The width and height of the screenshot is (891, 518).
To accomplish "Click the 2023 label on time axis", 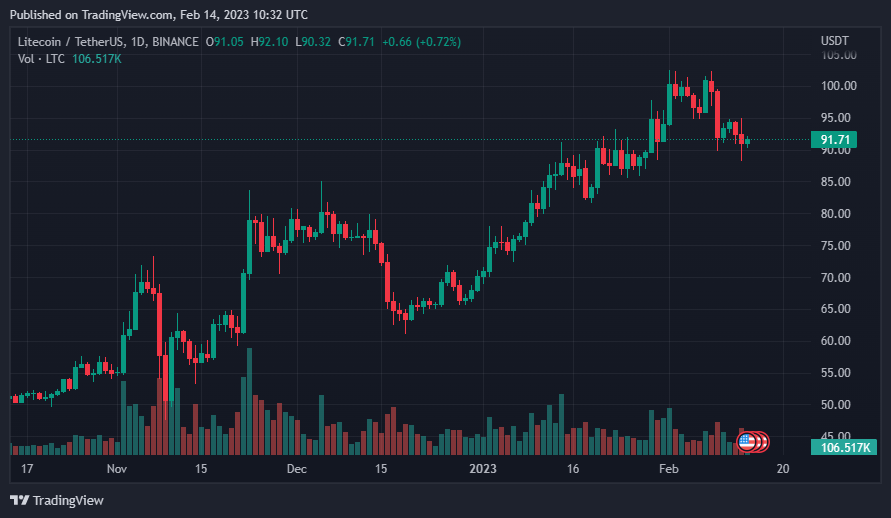I will 482,469.
